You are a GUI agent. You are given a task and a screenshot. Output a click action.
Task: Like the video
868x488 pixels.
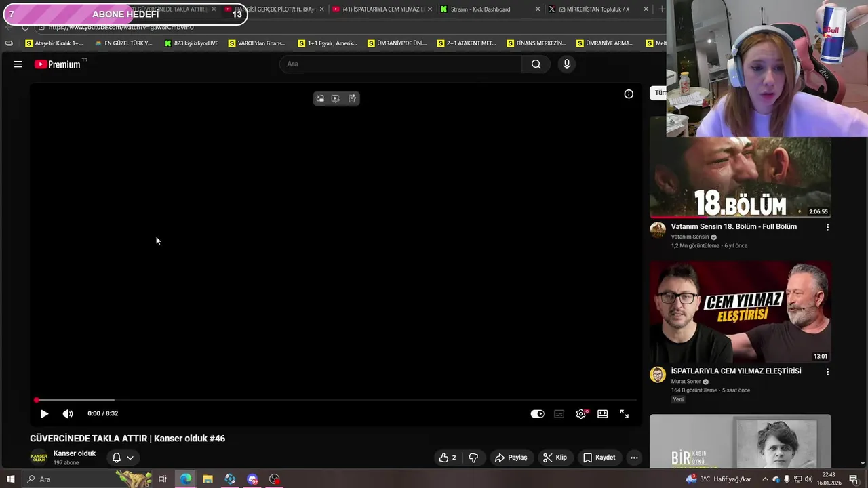448,457
